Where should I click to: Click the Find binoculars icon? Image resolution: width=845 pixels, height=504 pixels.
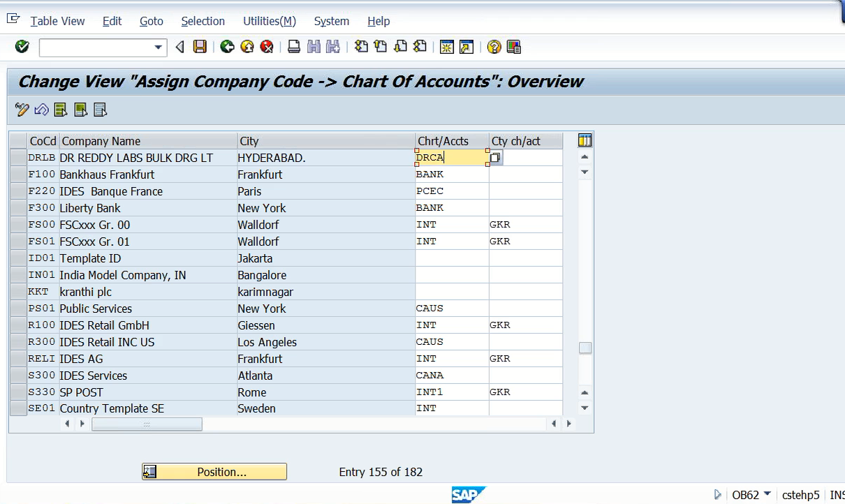click(x=314, y=47)
